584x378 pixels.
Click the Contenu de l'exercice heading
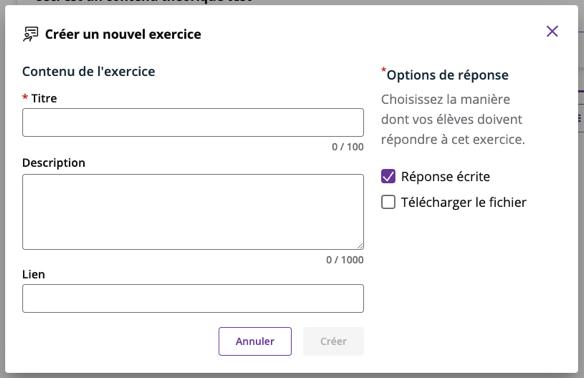tap(89, 72)
